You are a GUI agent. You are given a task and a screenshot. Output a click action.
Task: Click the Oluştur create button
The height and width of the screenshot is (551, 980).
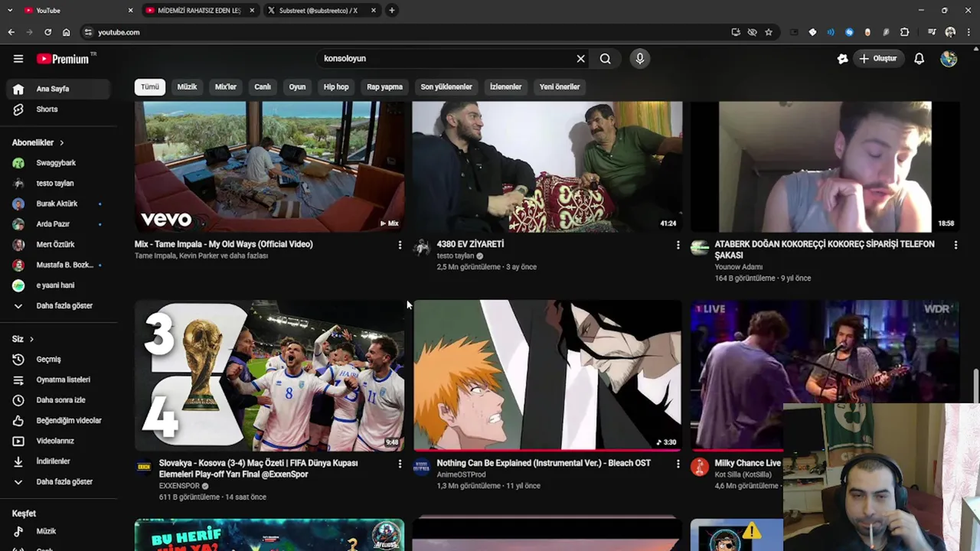pos(877,58)
